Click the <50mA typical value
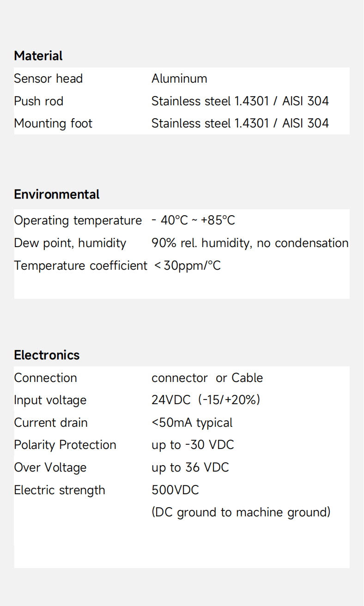364x606 pixels. [x=192, y=423]
